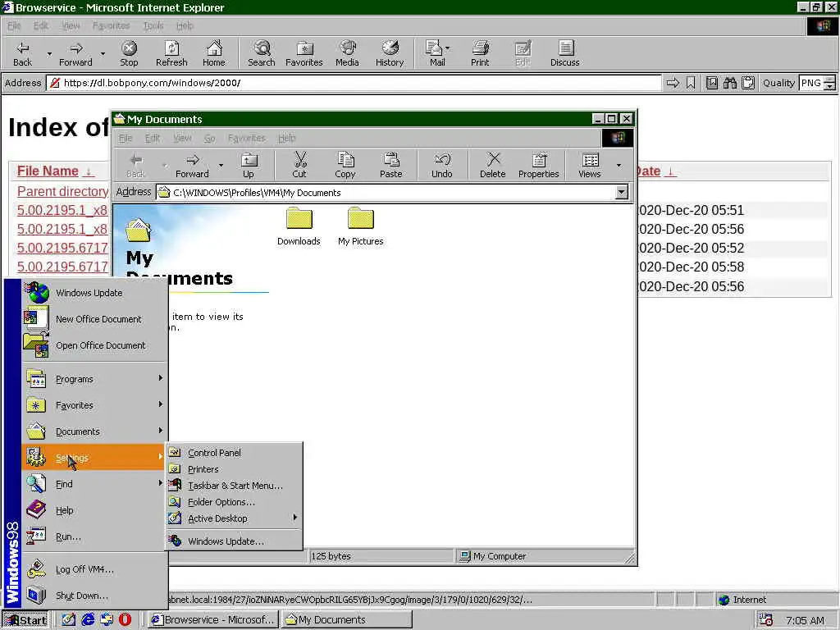The width and height of the screenshot is (840, 630).
Task: Open Run from the Start menu
Action: [94, 536]
